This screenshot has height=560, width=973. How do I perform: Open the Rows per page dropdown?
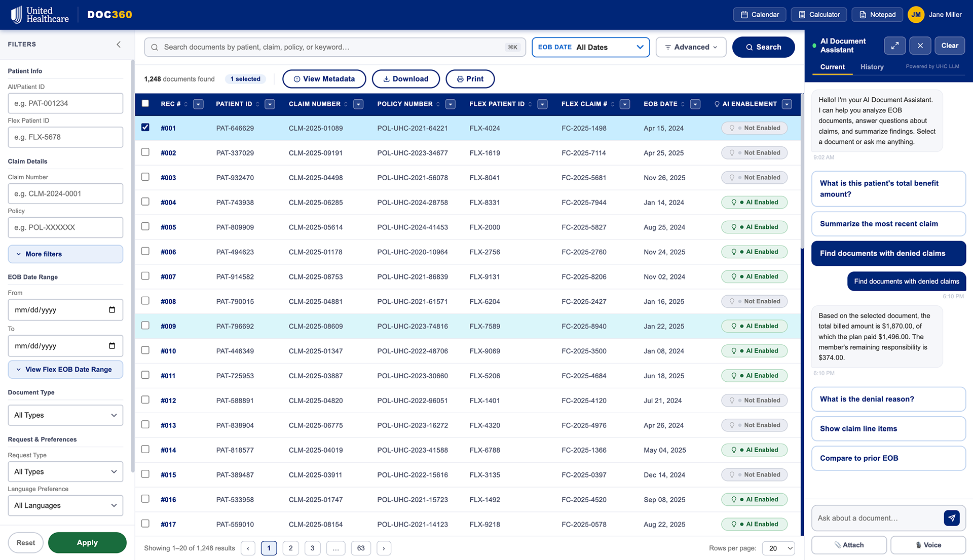point(779,548)
